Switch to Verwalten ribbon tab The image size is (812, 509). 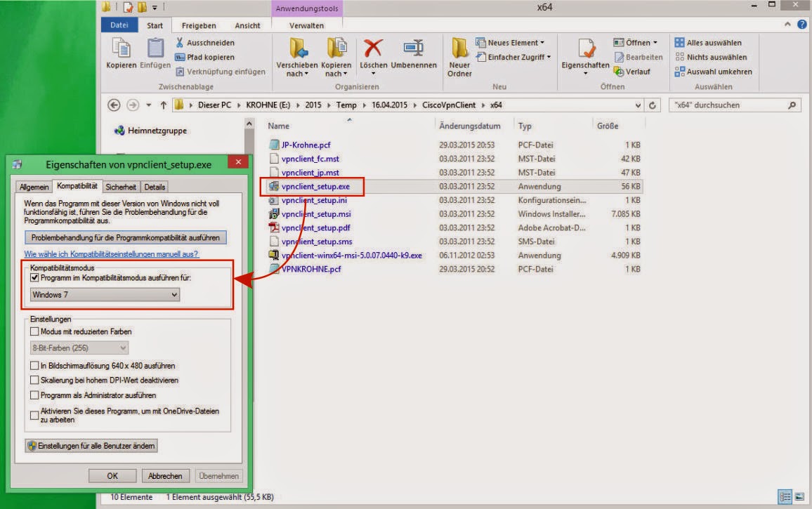[x=306, y=25]
